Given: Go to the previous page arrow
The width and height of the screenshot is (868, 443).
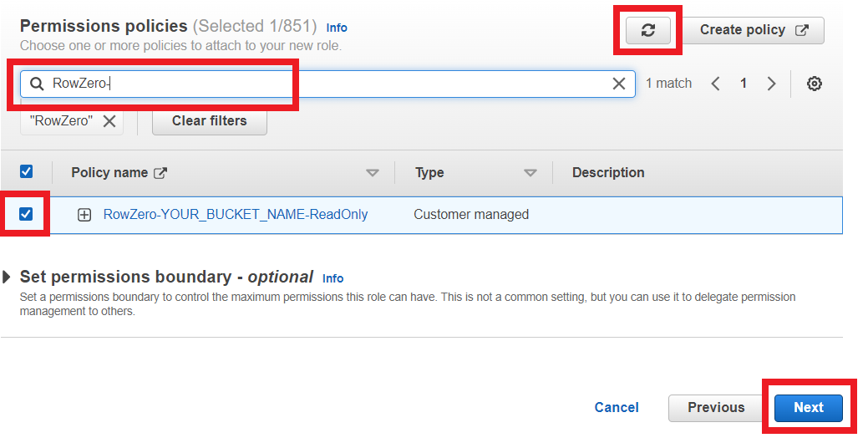Looking at the screenshot, I should [716, 84].
